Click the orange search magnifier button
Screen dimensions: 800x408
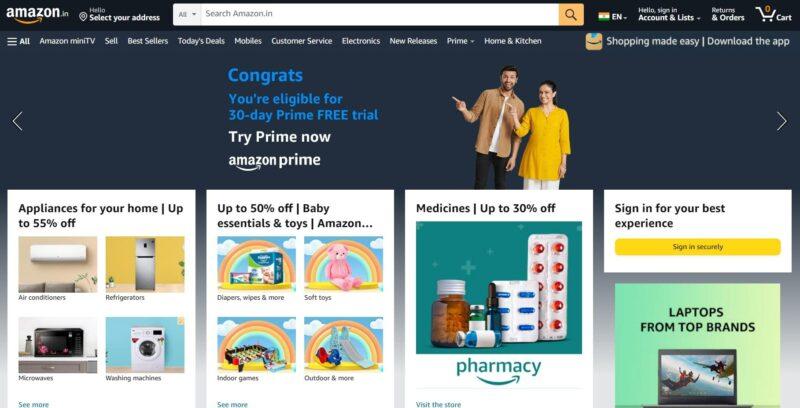tap(571, 15)
